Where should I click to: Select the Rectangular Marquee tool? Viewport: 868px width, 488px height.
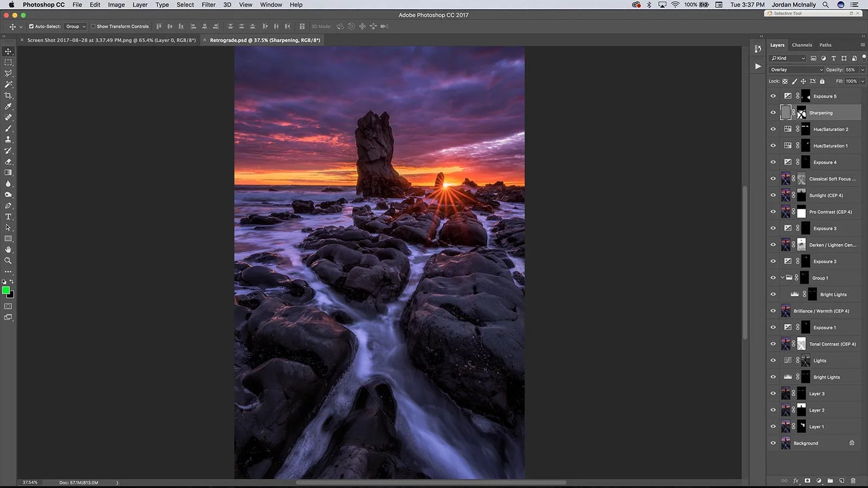click(x=8, y=62)
